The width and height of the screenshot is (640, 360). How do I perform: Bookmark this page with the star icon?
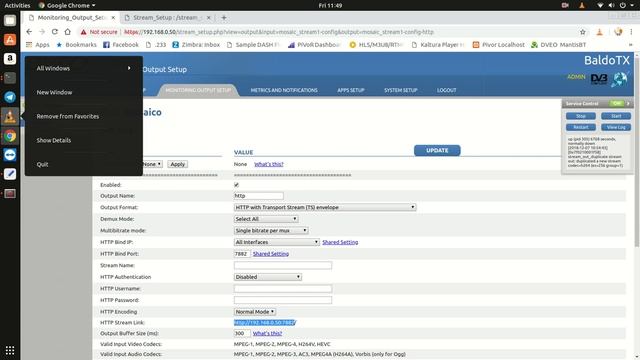[x=583, y=32]
